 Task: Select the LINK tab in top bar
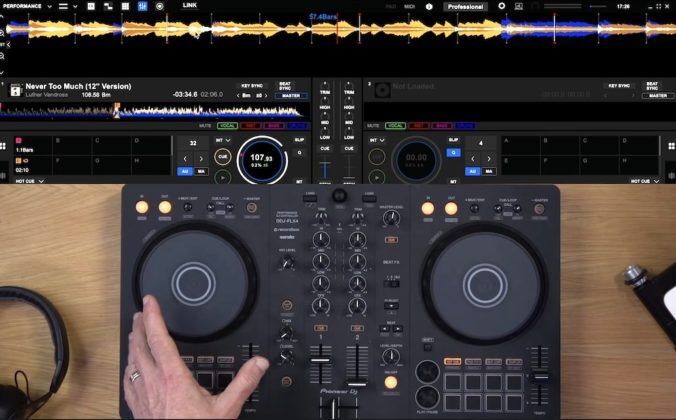[189, 5]
